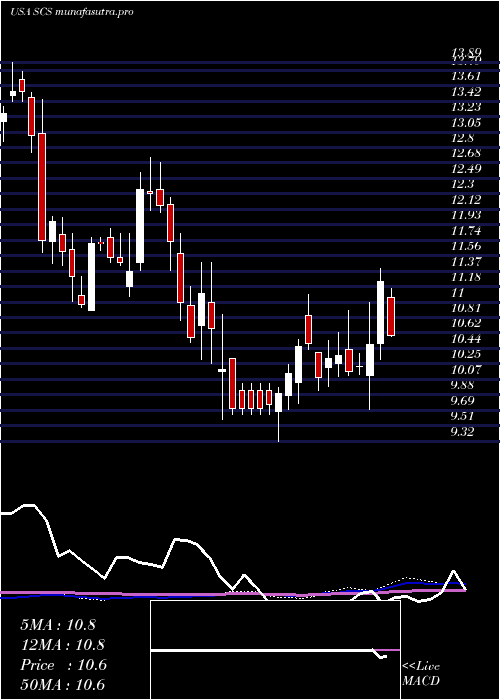Viewport: 500px width, 700px height.
Task: Click the 9.32 price axis label
Action: [x=464, y=432]
